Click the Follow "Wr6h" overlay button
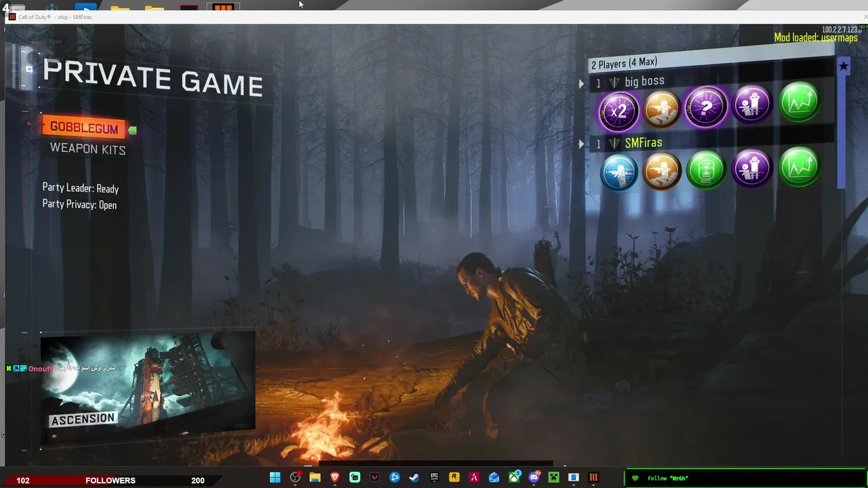Image resolution: width=868 pixels, height=488 pixels. (x=745, y=479)
